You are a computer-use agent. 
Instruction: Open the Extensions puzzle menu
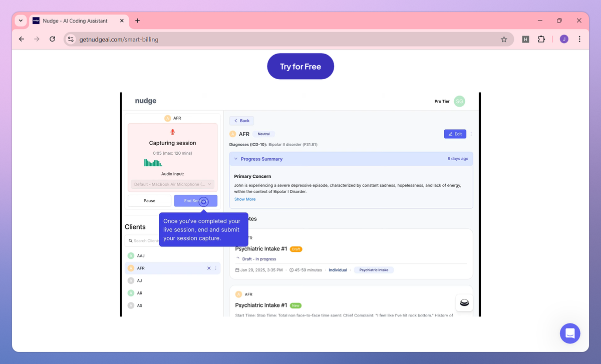click(x=541, y=39)
